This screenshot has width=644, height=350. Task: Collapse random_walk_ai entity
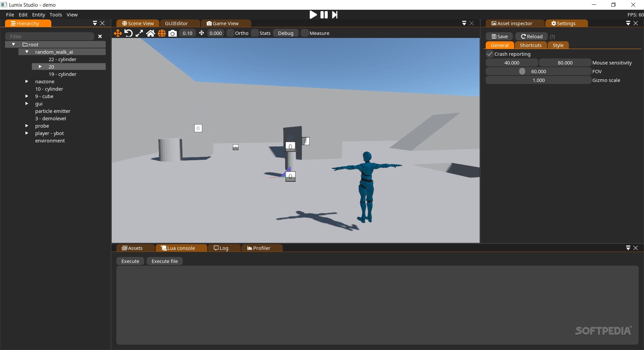pyautogui.click(x=27, y=52)
